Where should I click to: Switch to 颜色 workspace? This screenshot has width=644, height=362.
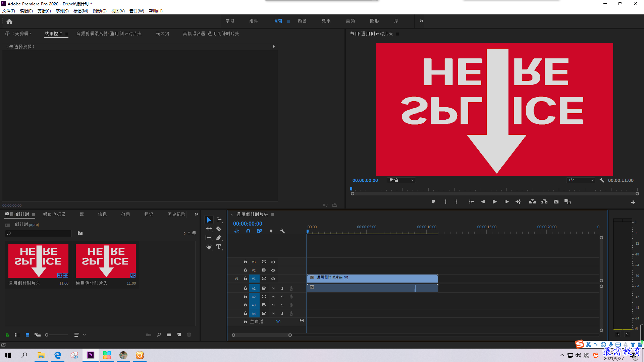pyautogui.click(x=302, y=21)
